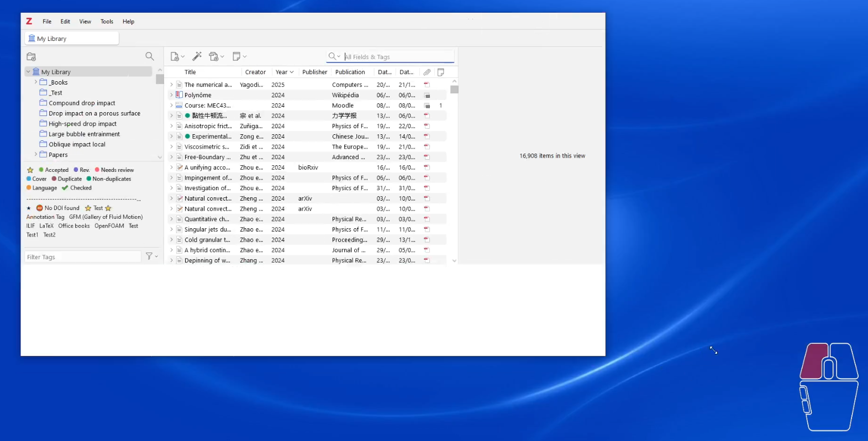
Task: Click the attachment paperclip column header
Action: point(427,72)
